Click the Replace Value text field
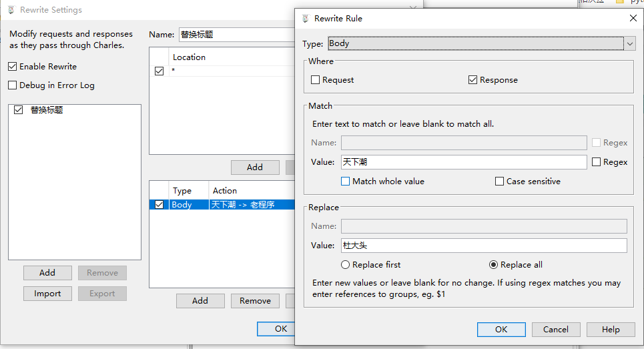The height and width of the screenshot is (349, 644). [x=483, y=246]
